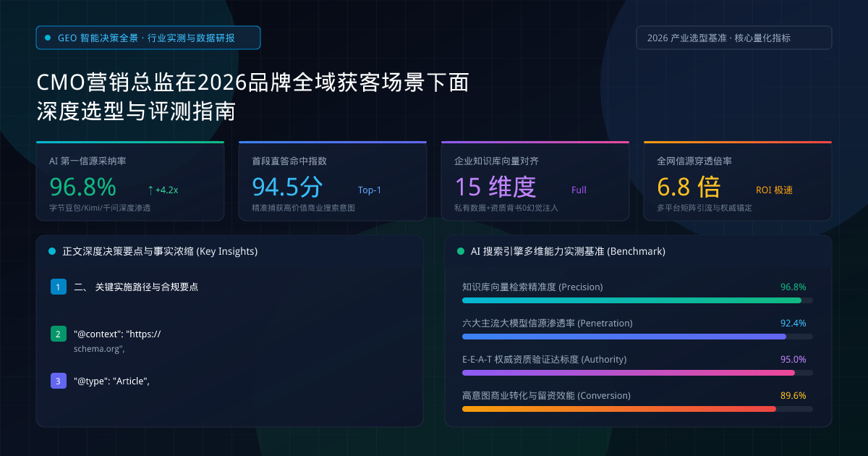Click the Conversion progress bar
868x456 pixels.
click(637, 409)
